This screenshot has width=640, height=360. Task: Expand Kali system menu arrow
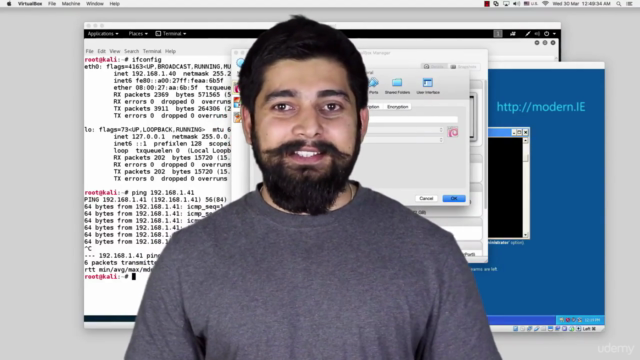click(554, 34)
